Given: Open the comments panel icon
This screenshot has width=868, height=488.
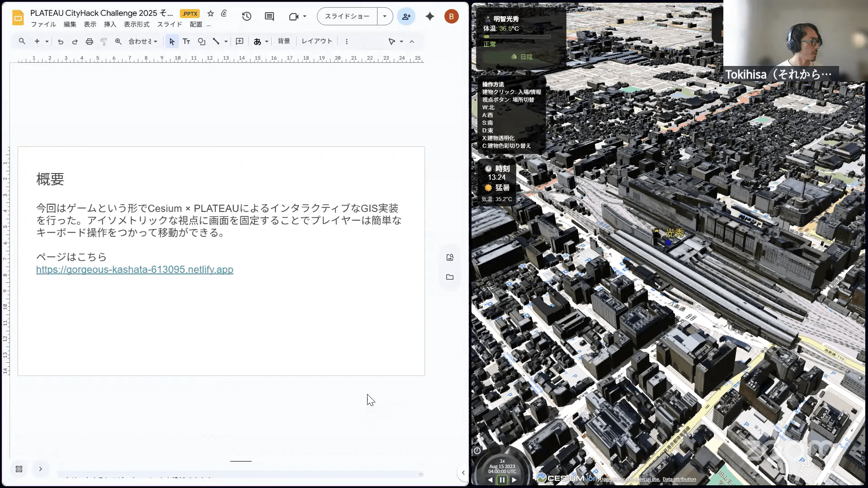Looking at the screenshot, I should [x=269, y=16].
